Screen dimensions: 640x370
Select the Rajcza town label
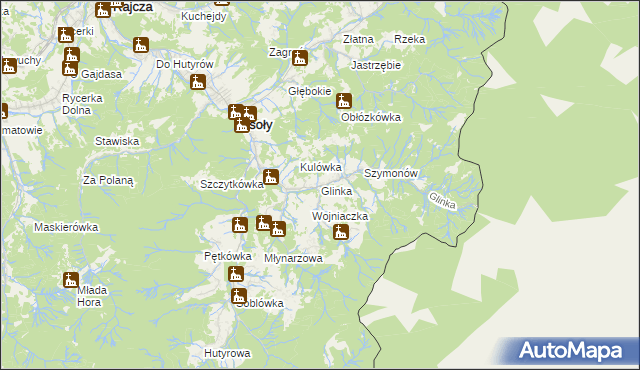(133, 7)
